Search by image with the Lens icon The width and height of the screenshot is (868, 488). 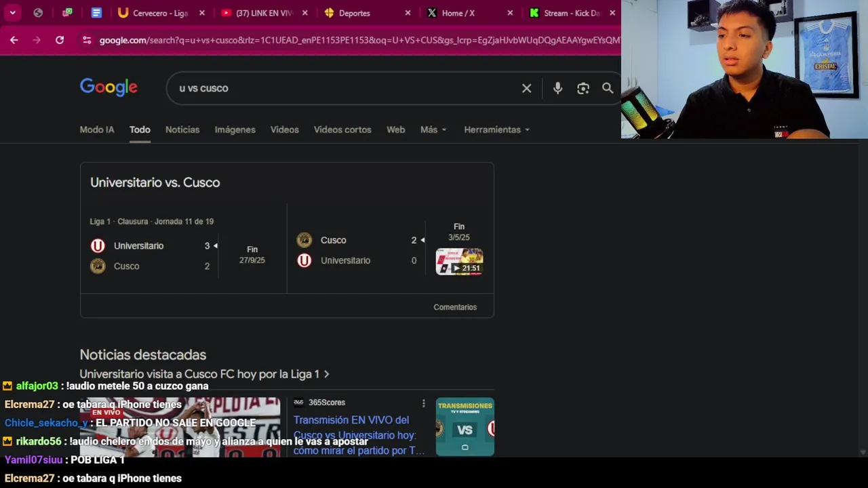(x=583, y=88)
